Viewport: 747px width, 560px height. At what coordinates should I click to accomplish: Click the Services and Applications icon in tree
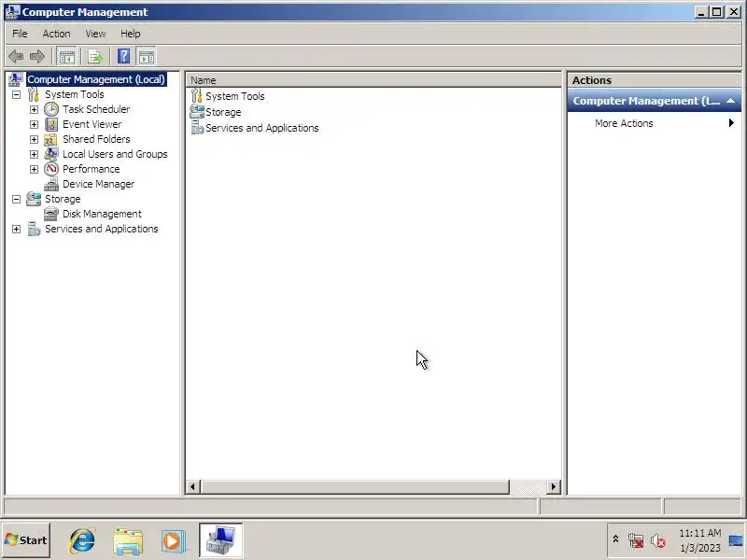[34, 229]
